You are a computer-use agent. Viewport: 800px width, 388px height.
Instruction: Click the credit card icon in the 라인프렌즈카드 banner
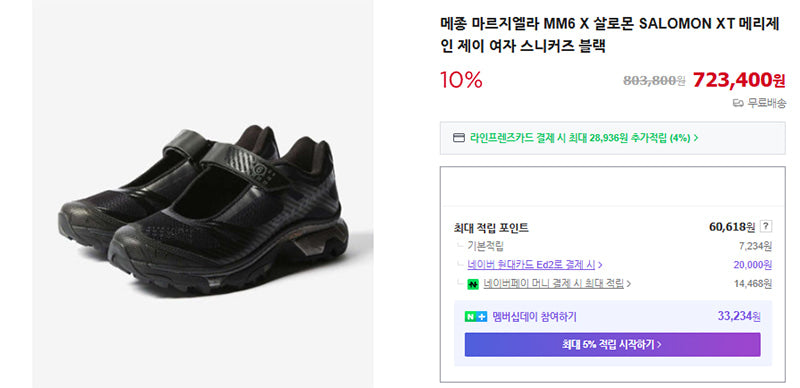click(x=459, y=138)
